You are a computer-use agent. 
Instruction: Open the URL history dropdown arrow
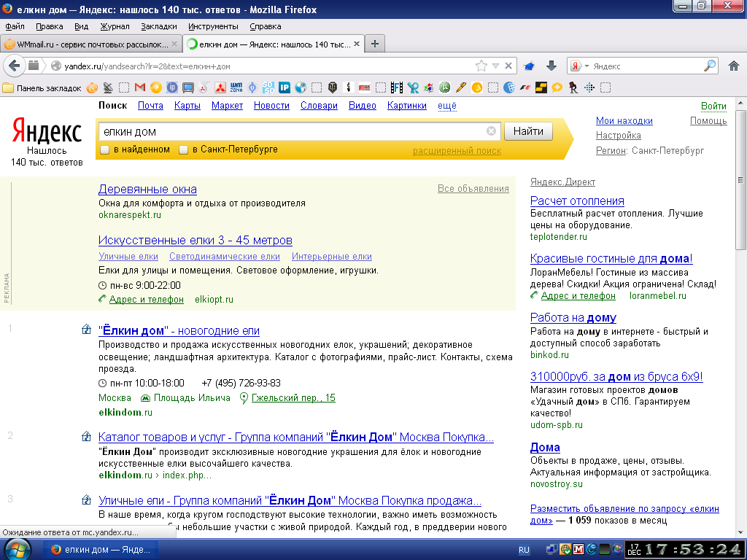point(495,66)
